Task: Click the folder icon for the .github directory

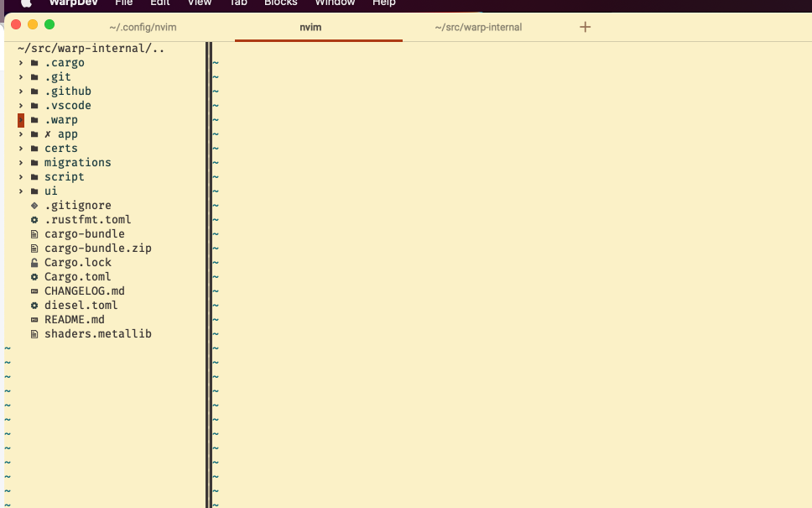Action: [34, 91]
